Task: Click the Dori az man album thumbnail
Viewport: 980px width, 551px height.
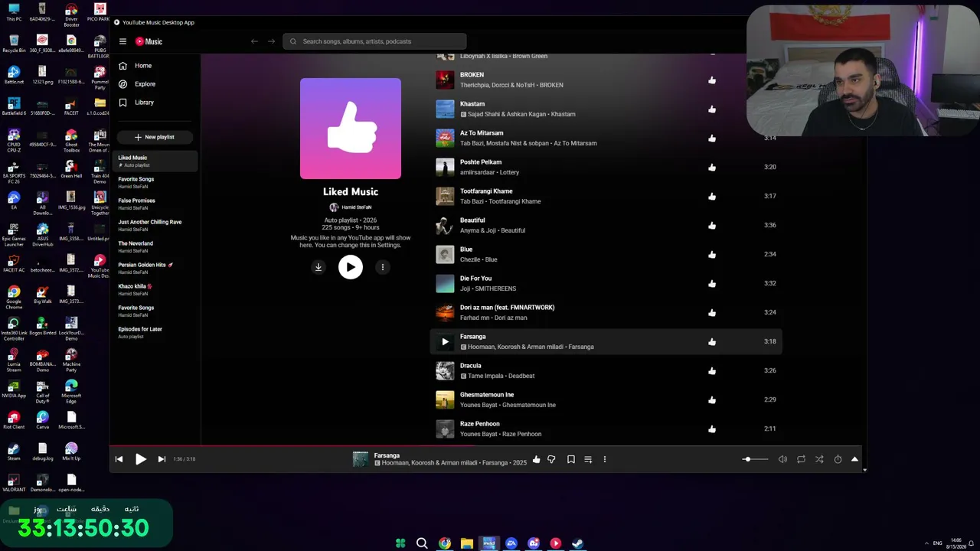Action: [445, 313]
